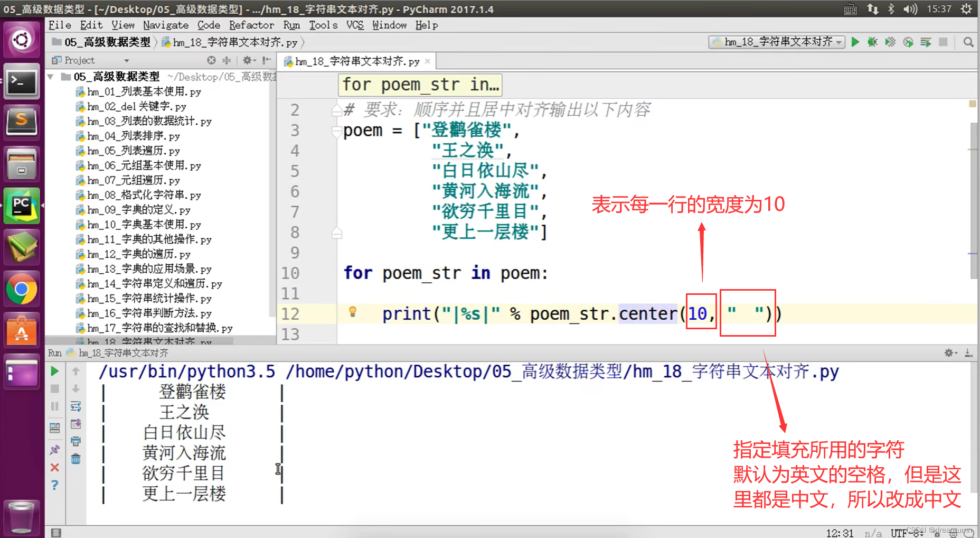980x538 pixels.
Task: Open Project panel settings gear
Action: tap(248, 60)
